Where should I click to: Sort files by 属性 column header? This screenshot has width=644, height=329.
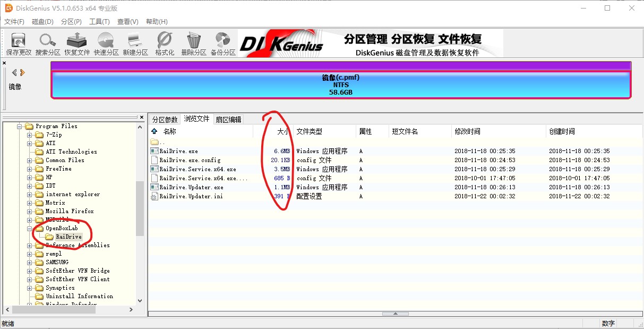pos(372,131)
